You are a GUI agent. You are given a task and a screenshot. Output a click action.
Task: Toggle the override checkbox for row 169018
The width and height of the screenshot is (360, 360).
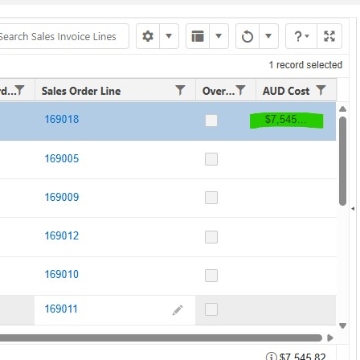coord(211,120)
